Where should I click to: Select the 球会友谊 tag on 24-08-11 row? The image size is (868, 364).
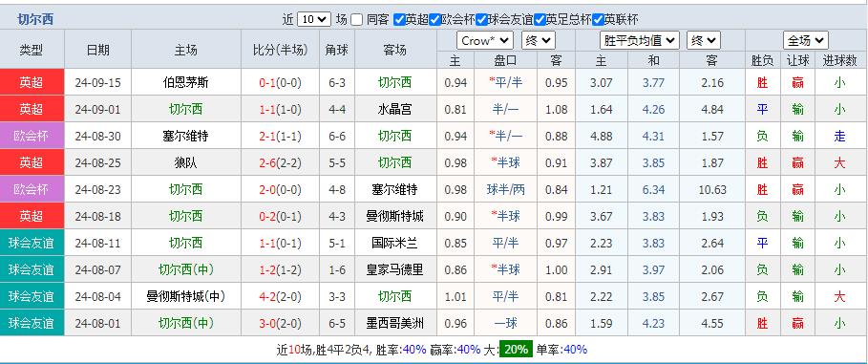[32, 243]
